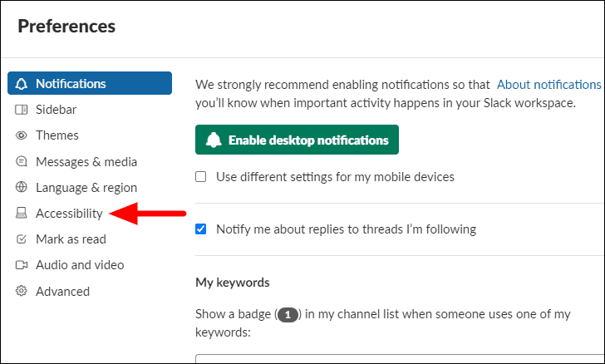Open the Accessibility preferences section

pos(69,213)
